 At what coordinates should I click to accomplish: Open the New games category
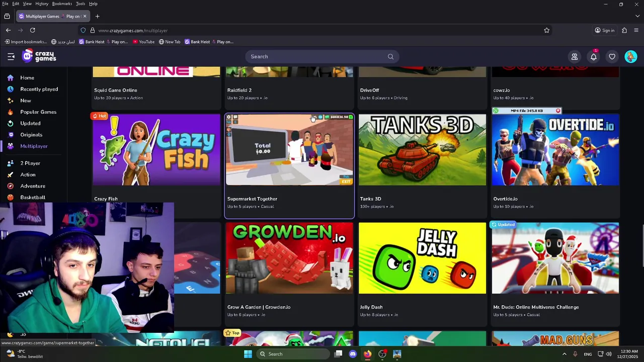[x=25, y=101]
